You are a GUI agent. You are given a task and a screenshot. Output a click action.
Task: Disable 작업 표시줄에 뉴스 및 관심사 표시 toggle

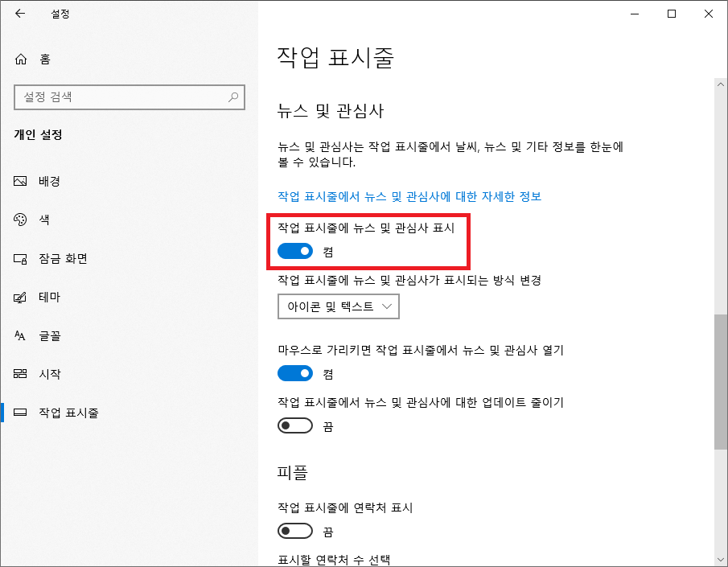pos(295,250)
